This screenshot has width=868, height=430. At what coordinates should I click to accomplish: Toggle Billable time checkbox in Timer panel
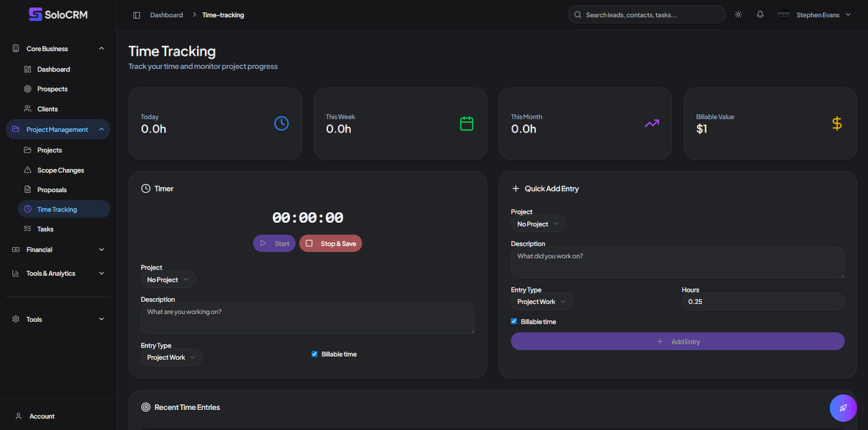[x=314, y=354]
